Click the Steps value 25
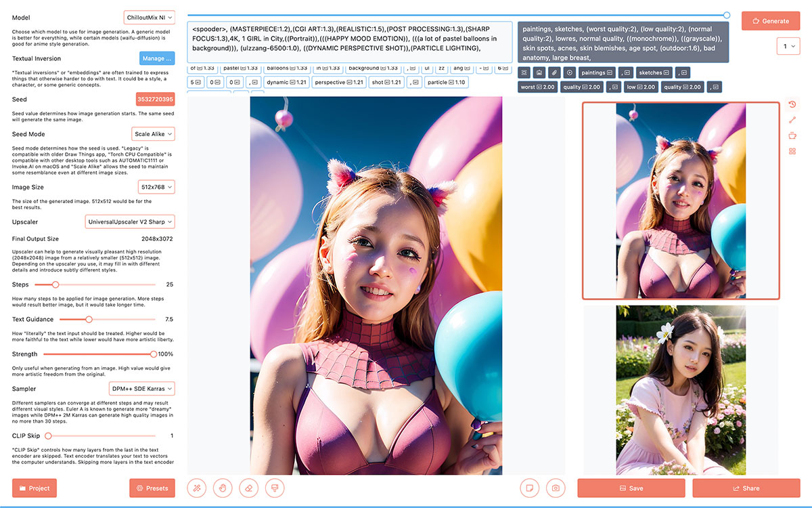 coord(170,284)
